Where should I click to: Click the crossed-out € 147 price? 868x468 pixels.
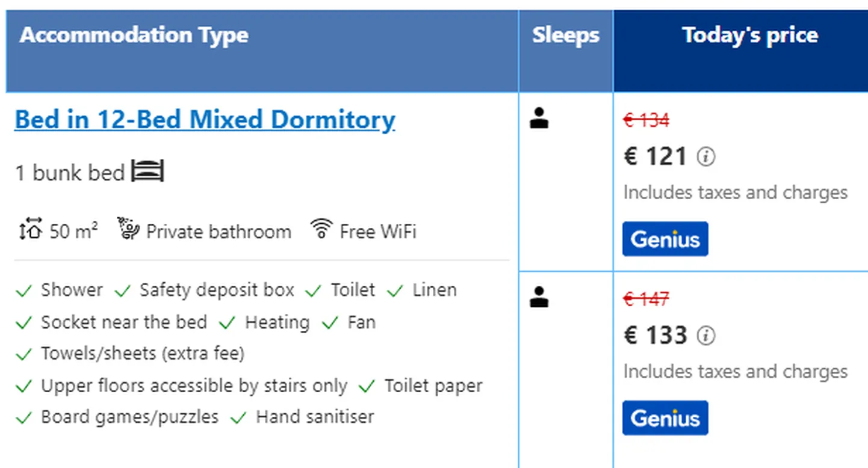(646, 299)
